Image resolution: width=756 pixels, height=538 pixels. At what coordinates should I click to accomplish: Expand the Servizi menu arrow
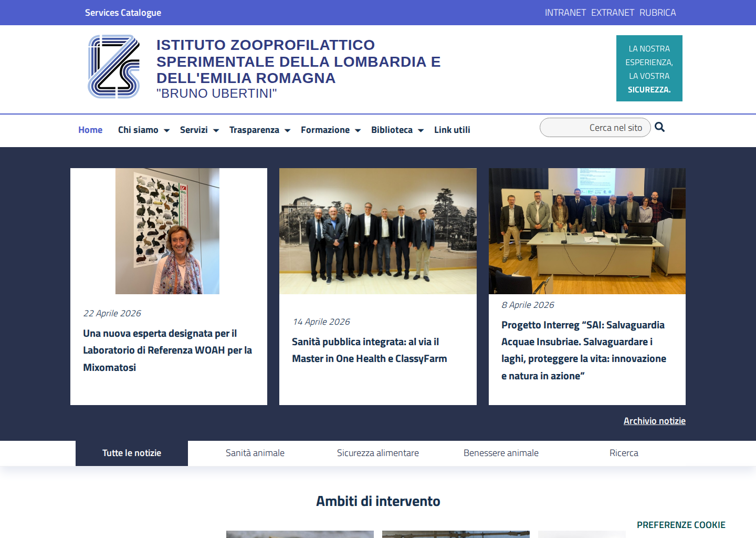click(x=216, y=130)
